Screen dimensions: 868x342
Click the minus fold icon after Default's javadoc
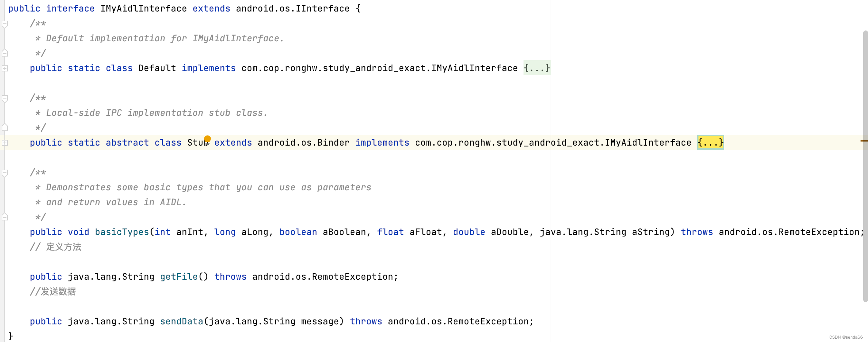(x=5, y=52)
